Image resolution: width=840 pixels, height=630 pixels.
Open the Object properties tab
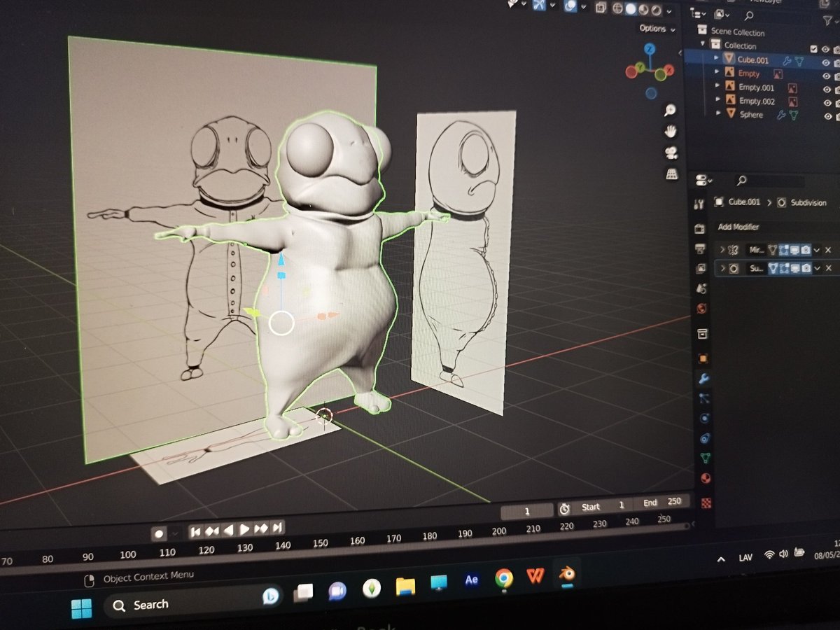pos(703,358)
